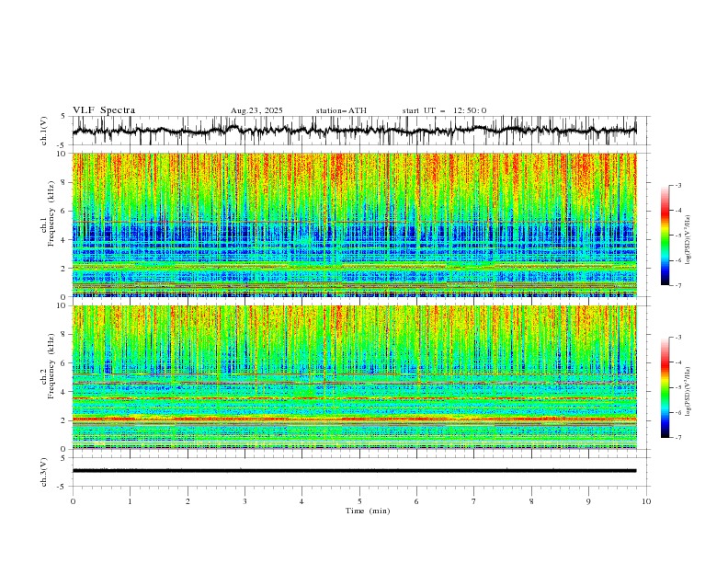Click the 8 tick on the Time axis
Screen dimensions: 728x563
(531, 501)
